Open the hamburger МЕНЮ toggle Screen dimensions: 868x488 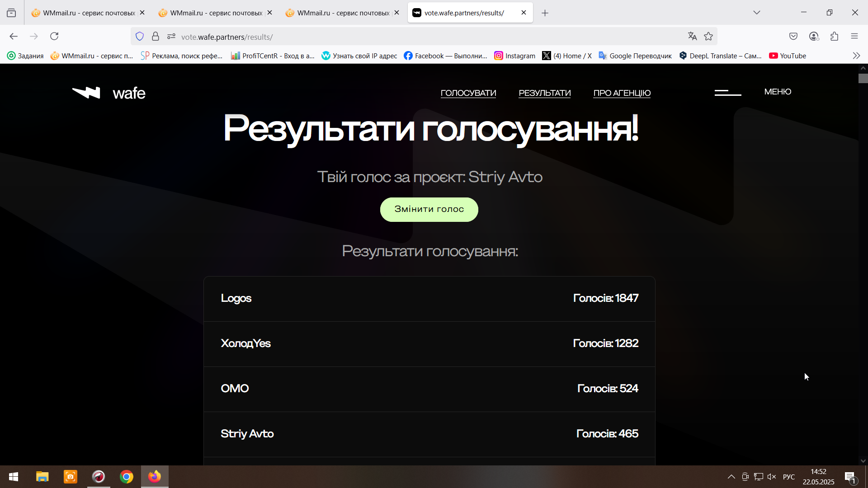[728, 92]
